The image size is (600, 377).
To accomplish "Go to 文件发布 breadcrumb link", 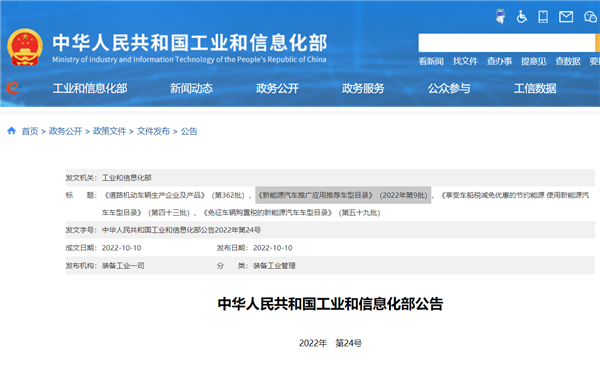I will 153,131.
